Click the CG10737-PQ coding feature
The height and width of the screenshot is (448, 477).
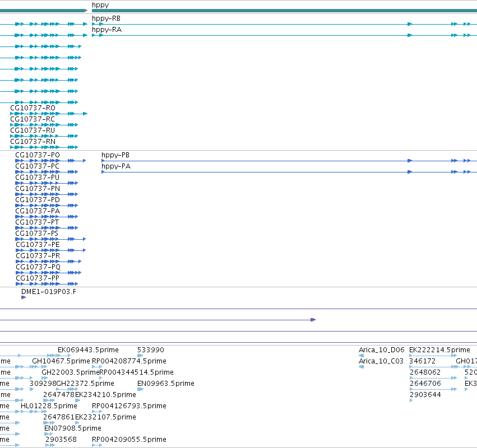[38, 267]
